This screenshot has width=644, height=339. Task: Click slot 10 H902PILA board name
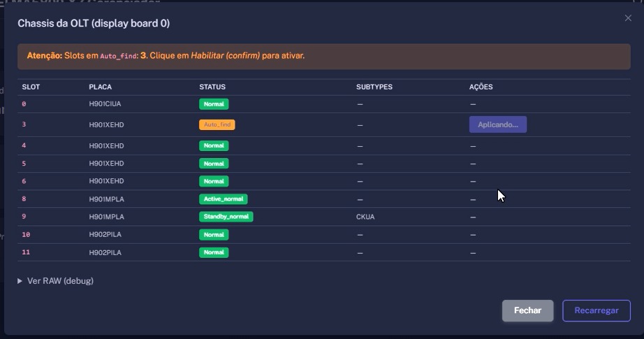point(105,235)
